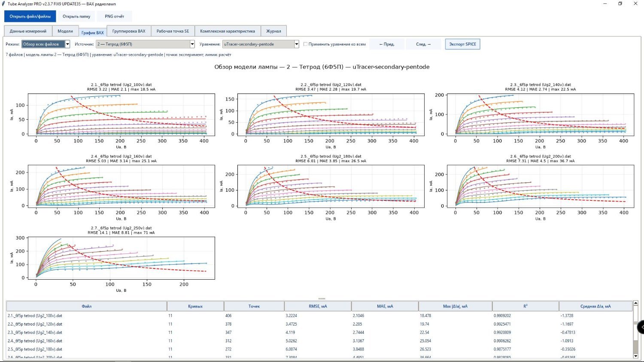Sort table by RMSE, мА column header

pos(318,306)
